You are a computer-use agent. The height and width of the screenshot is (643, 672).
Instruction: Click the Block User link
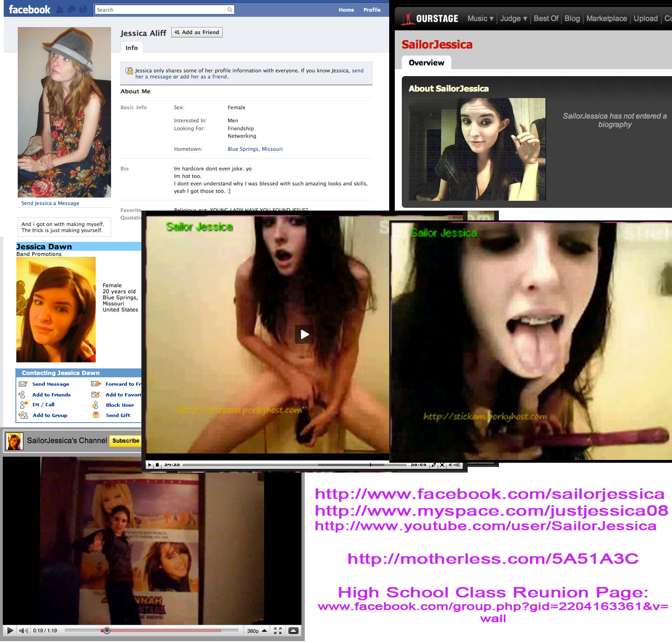coord(120,405)
